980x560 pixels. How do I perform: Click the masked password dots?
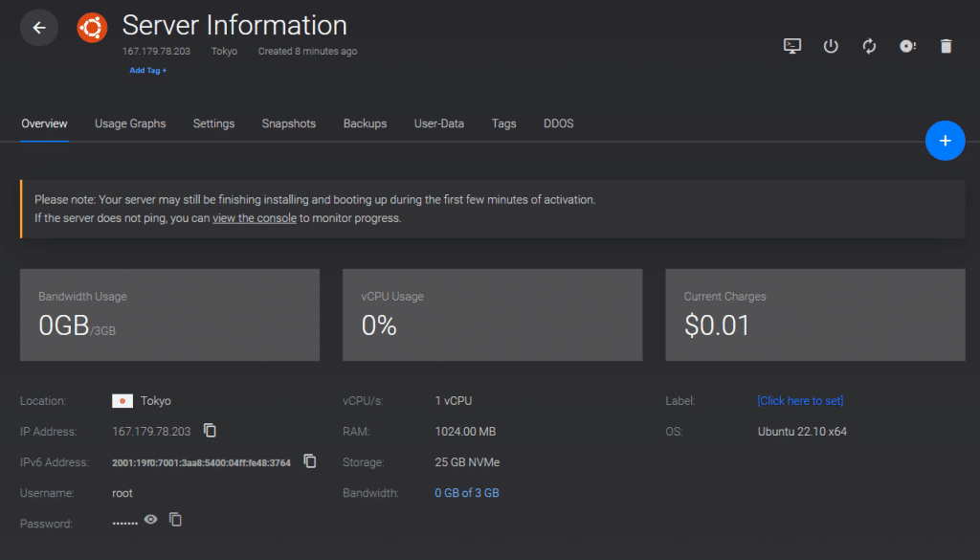[x=125, y=523]
